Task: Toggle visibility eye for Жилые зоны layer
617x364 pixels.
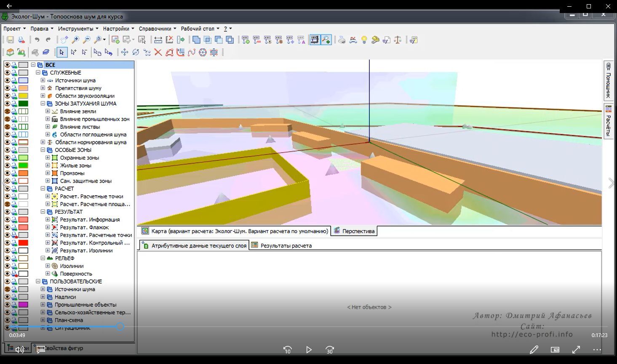Action: pyautogui.click(x=7, y=165)
